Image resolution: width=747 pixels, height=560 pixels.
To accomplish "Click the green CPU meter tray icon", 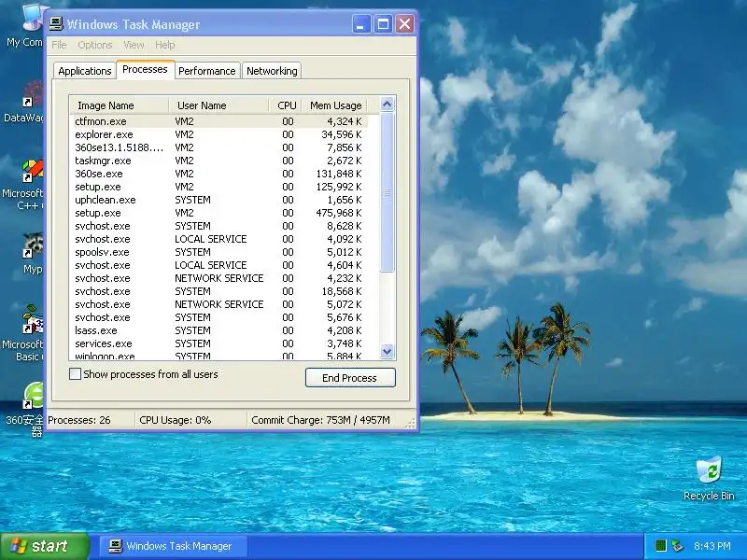I will point(660,546).
